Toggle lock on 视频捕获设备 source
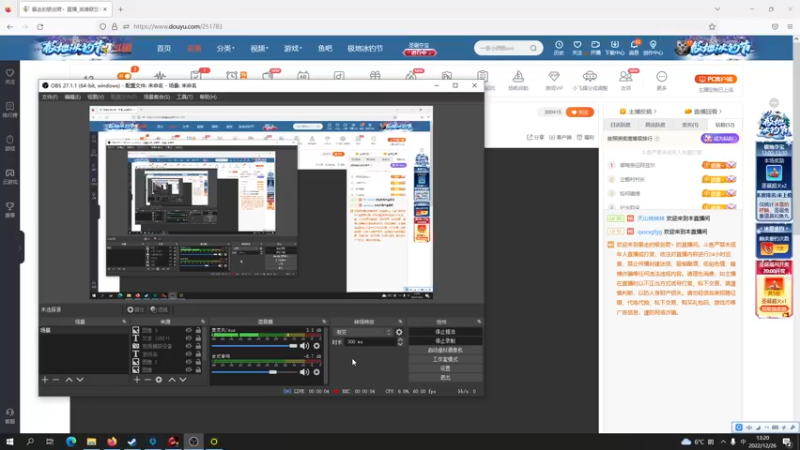 [x=198, y=346]
